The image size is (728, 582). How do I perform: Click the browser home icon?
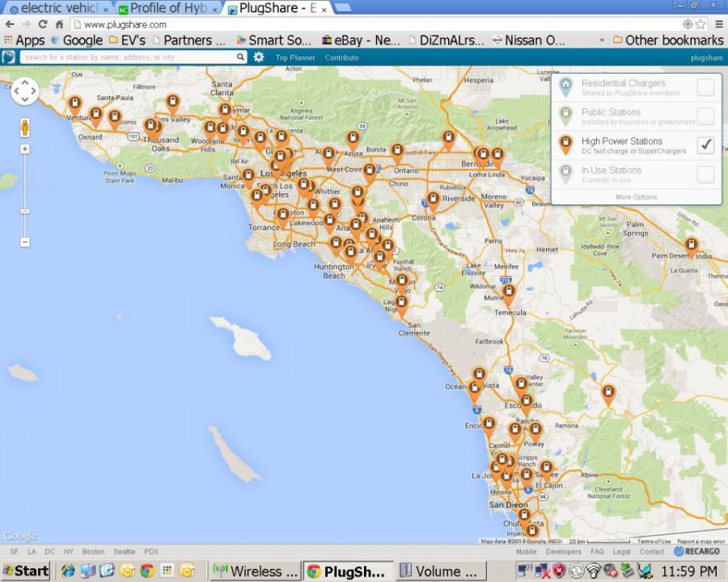point(59,24)
